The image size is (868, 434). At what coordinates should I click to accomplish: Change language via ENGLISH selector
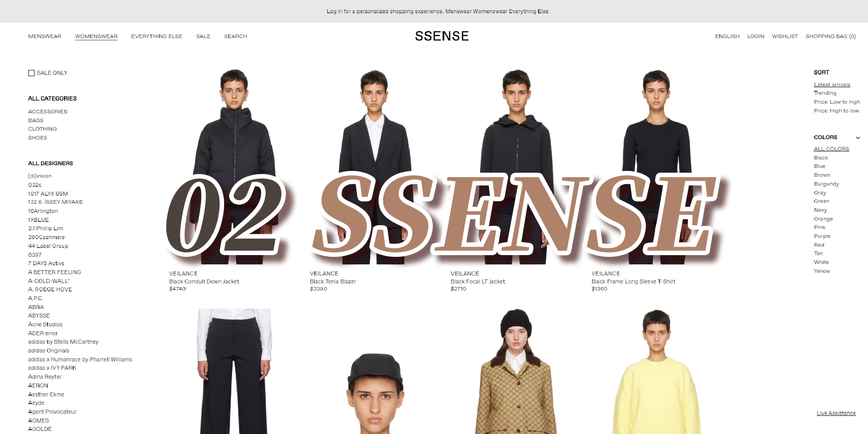pos(727,36)
